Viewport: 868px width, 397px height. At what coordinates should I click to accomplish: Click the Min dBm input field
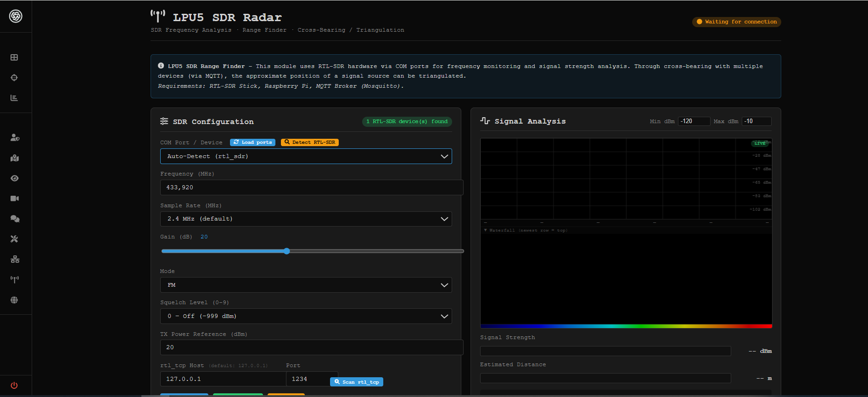[x=694, y=121]
